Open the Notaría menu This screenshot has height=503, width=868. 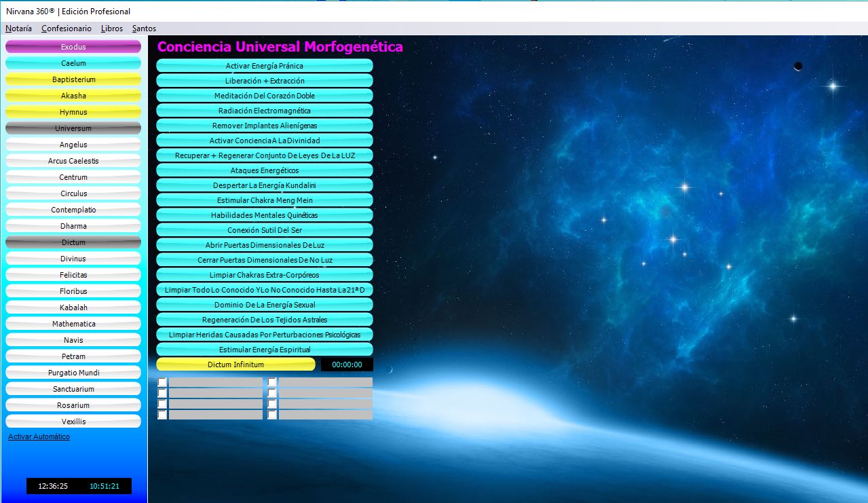(x=18, y=29)
